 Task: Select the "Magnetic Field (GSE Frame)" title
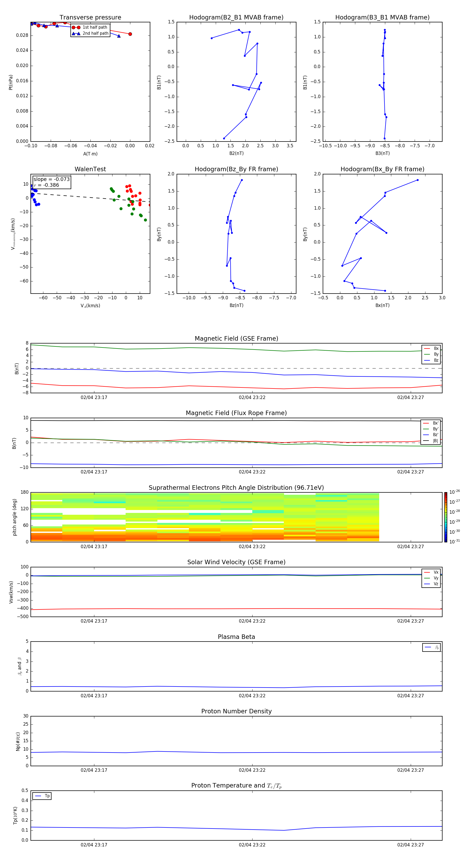[x=236, y=339]
